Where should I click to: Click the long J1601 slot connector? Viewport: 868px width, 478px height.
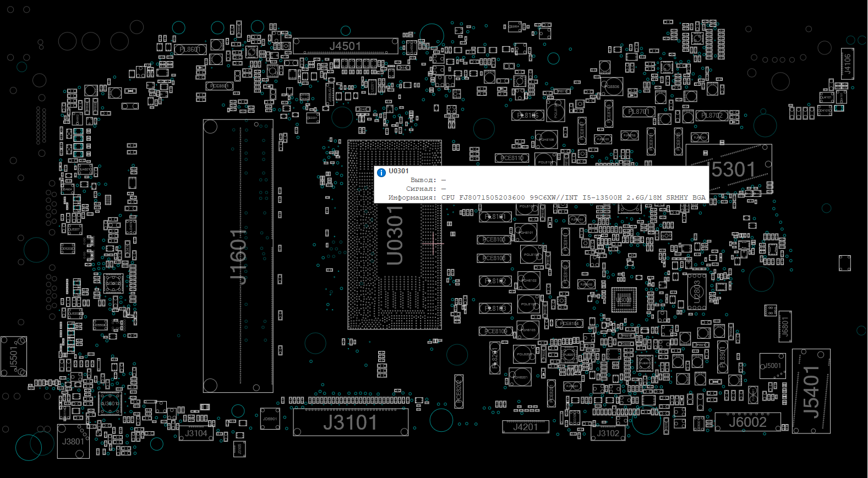pyautogui.click(x=238, y=256)
